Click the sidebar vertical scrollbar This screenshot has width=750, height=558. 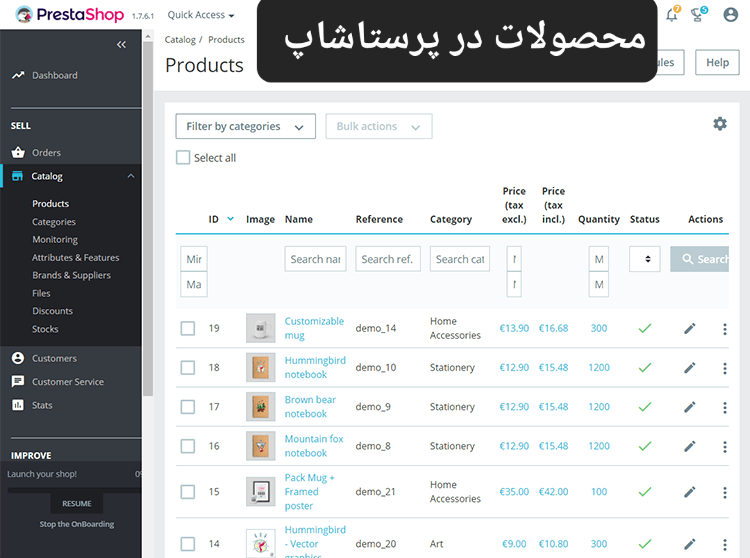coord(148,220)
